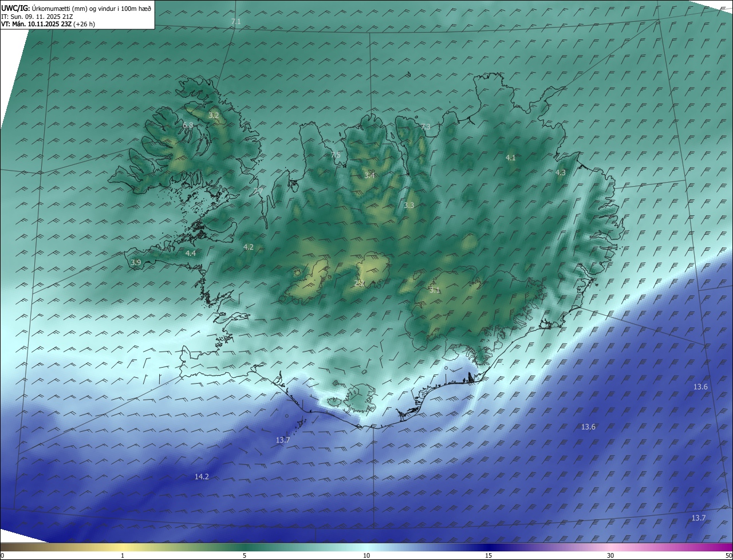The height and width of the screenshot is (560, 733).
Task: Click the 0 tick on the color scale
Action: [2, 555]
